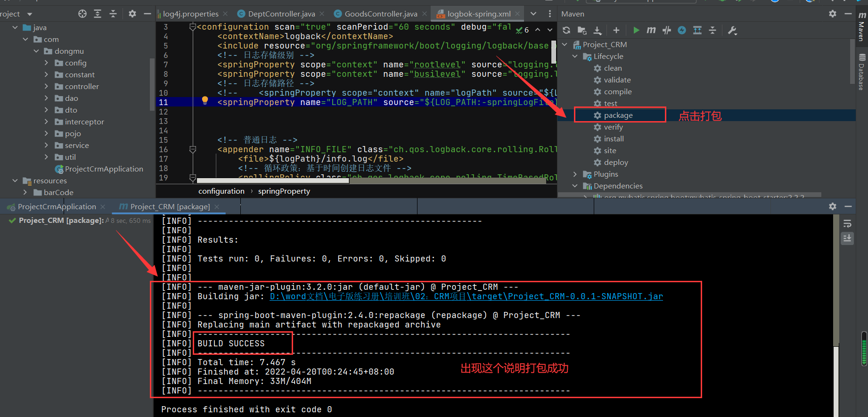The height and width of the screenshot is (417, 868).
Task: Open Maven panel gear options
Action: pos(833,14)
